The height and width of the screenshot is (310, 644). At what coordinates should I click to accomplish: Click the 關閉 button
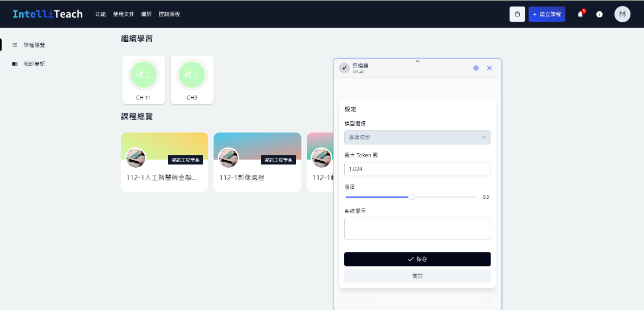point(417,276)
